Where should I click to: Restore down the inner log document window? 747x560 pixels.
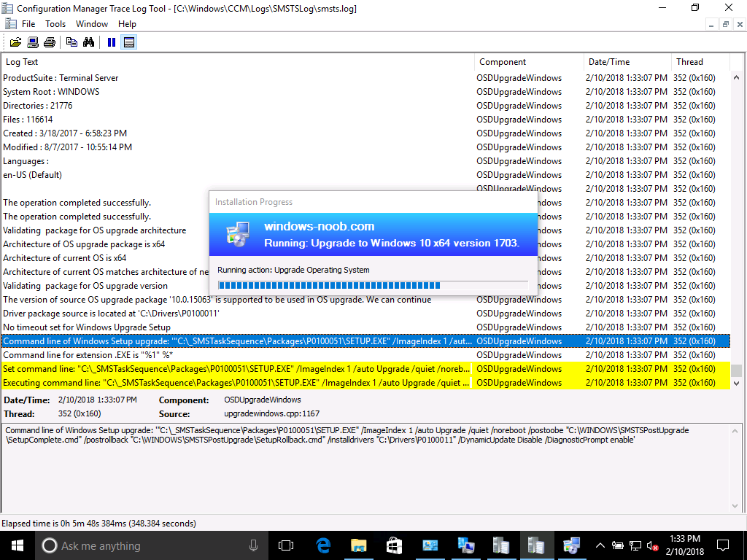point(726,24)
